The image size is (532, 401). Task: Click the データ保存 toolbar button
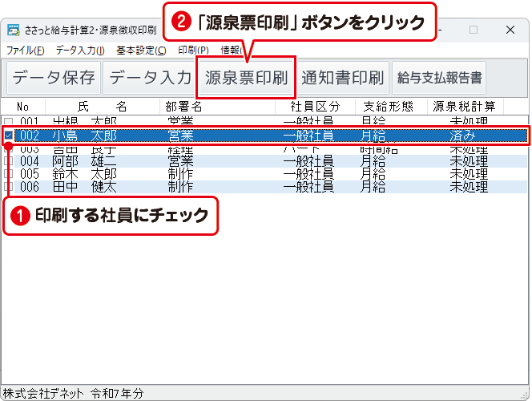[x=54, y=78]
